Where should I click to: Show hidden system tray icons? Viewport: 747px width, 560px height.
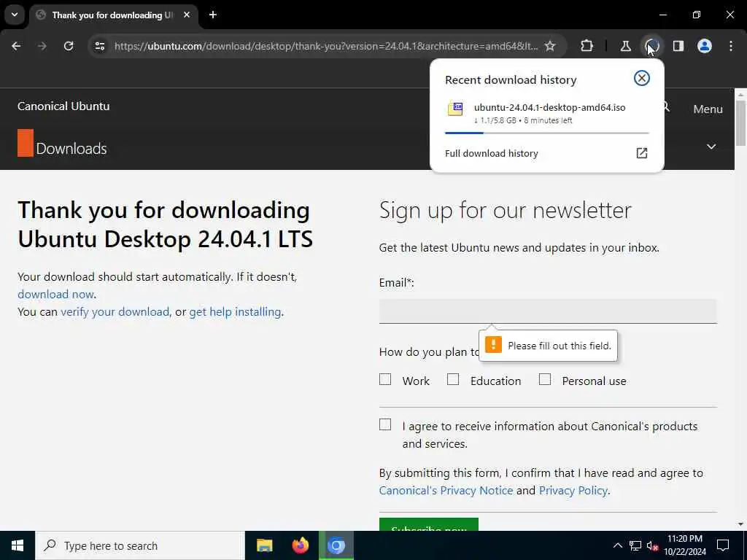617,545
